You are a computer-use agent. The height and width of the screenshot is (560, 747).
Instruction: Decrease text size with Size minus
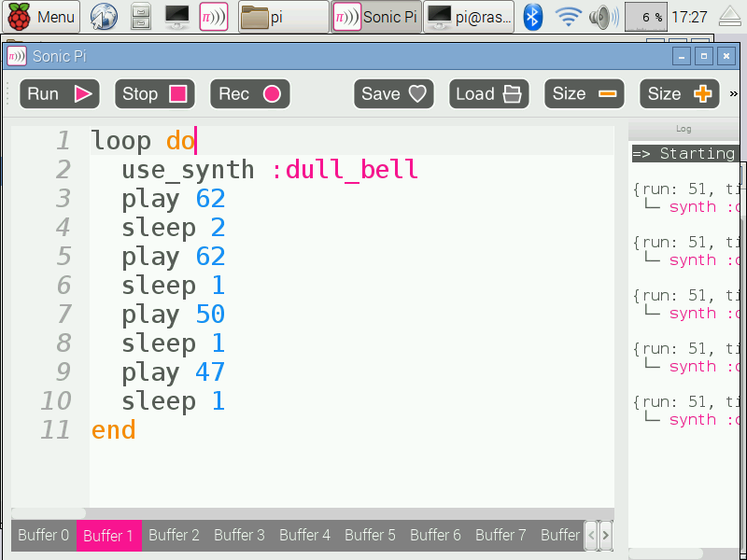[x=585, y=94]
